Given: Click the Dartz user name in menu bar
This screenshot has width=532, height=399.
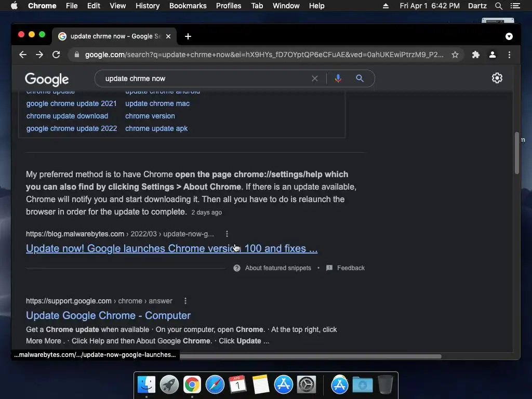Looking at the screenshot, I should tap(477, 6).
